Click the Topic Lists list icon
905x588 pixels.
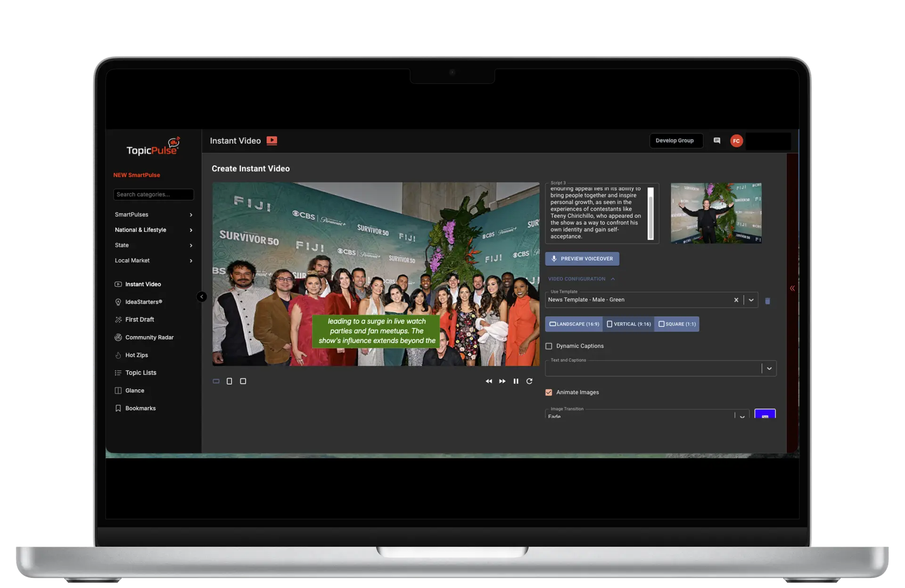click(118, 373)
